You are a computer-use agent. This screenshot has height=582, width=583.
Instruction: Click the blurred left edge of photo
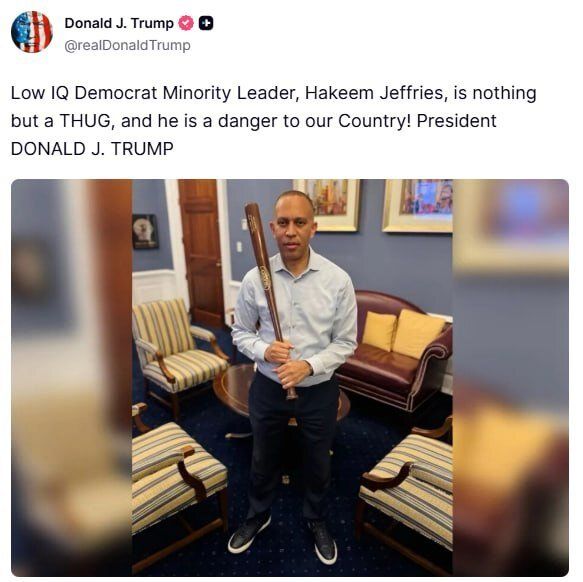(71, 377)
